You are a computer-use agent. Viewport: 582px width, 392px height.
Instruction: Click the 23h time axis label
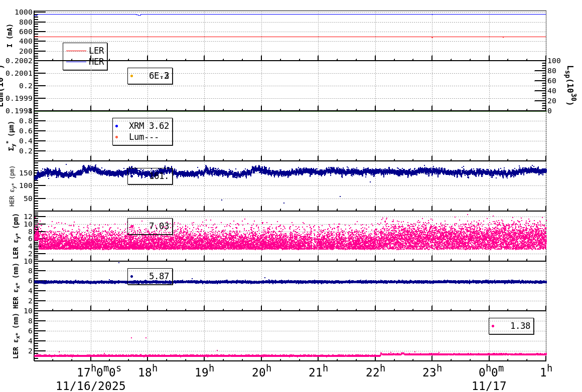(432, 371)
